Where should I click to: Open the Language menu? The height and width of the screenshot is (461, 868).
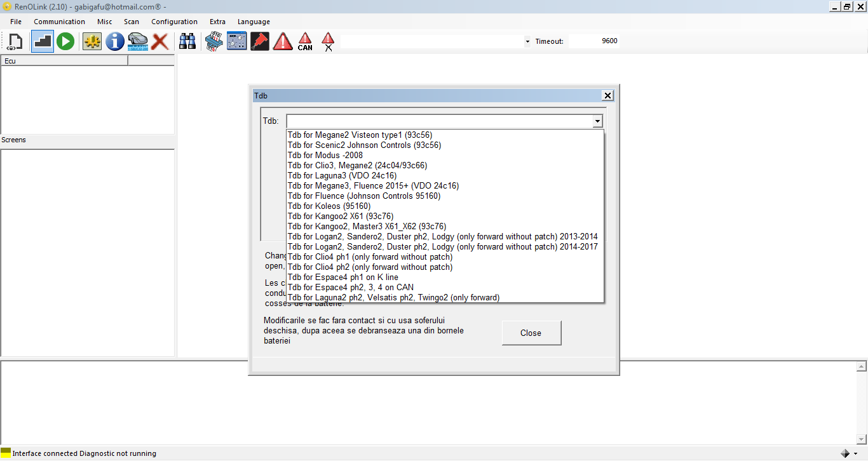pyautogui.click(x=254, y=22)
